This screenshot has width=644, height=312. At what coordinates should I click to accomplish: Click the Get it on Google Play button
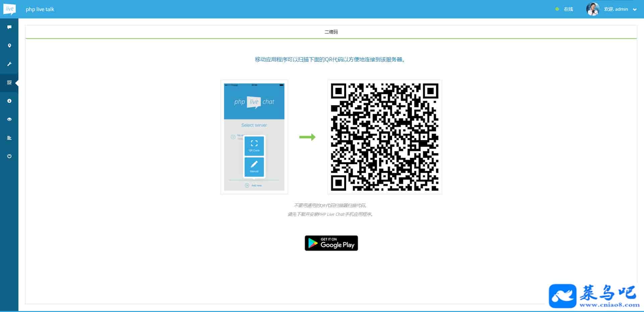click(331, 243)
